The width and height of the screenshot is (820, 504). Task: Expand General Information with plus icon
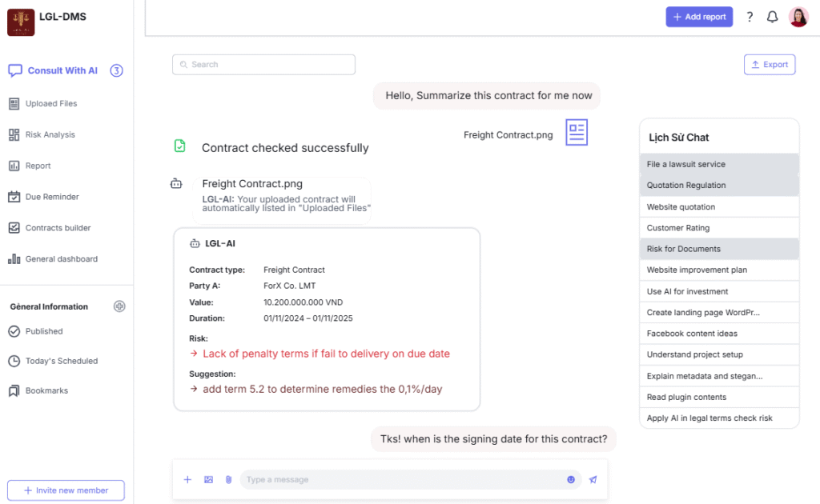point(119,306)
